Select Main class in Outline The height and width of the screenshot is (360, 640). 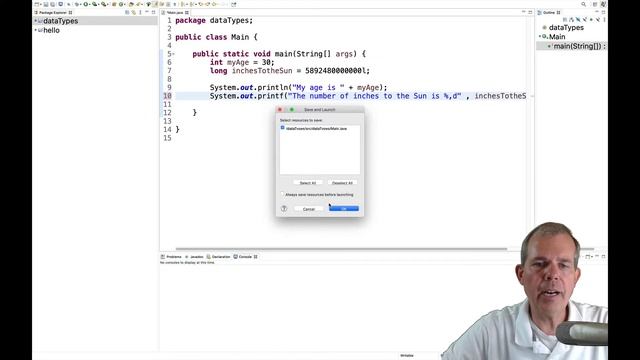557,37
